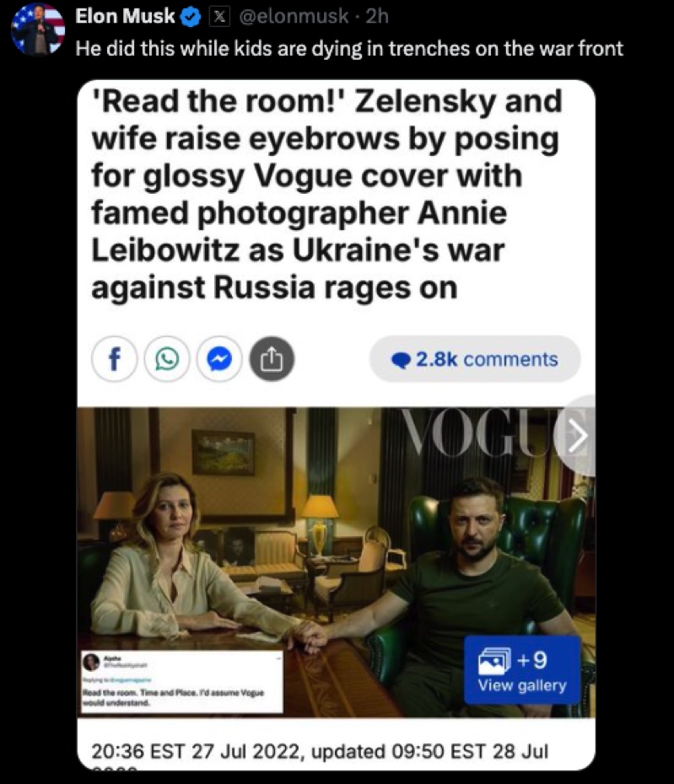
Task: Click the embedded tweet screenshot inset
Action: 181,682
